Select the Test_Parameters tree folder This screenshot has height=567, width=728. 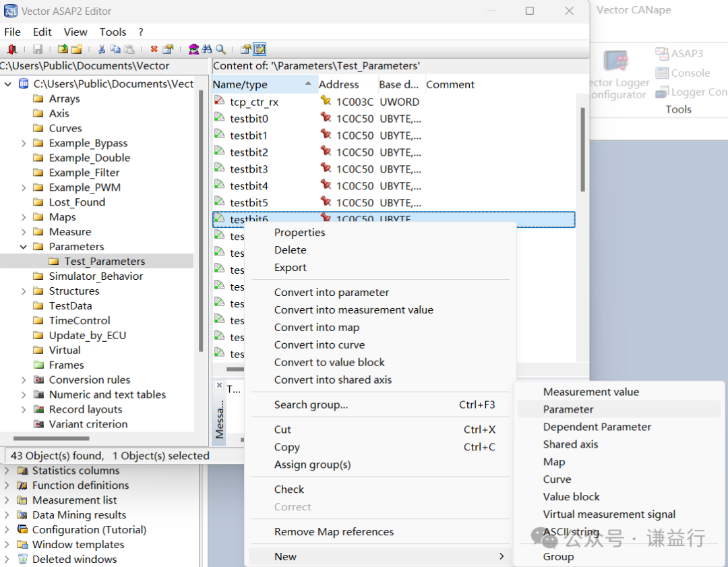coord(104,262)
